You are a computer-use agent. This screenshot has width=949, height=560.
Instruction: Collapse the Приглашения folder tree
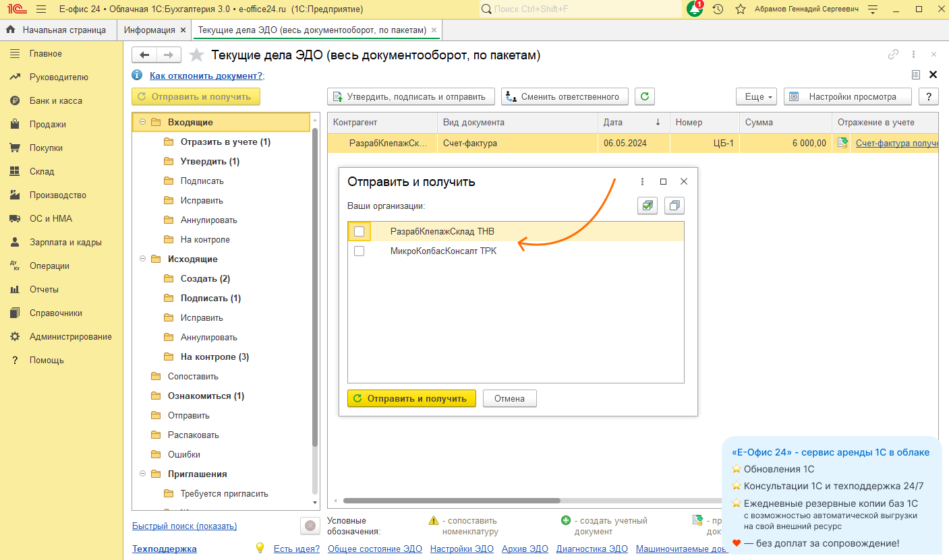pyautogui.click(x=142, y=474)
